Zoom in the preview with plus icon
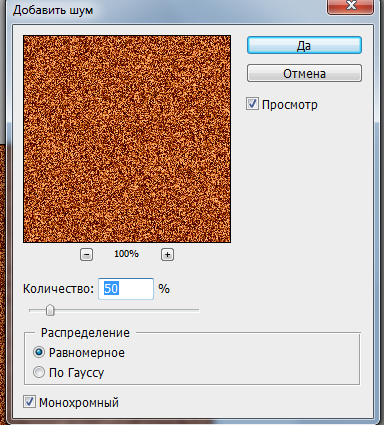Screen dimensions: 384x425 (167, 255)
